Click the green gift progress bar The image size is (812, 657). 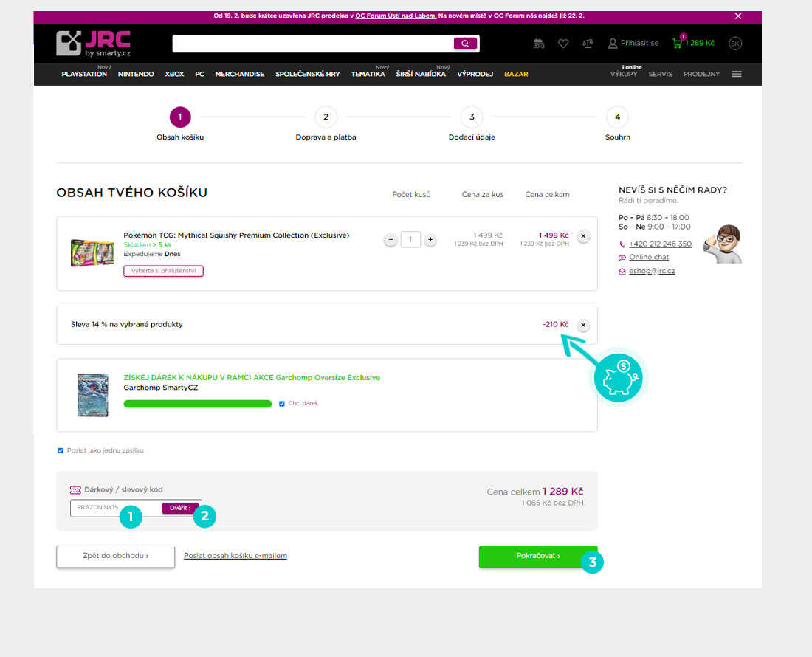coord(198,404)
